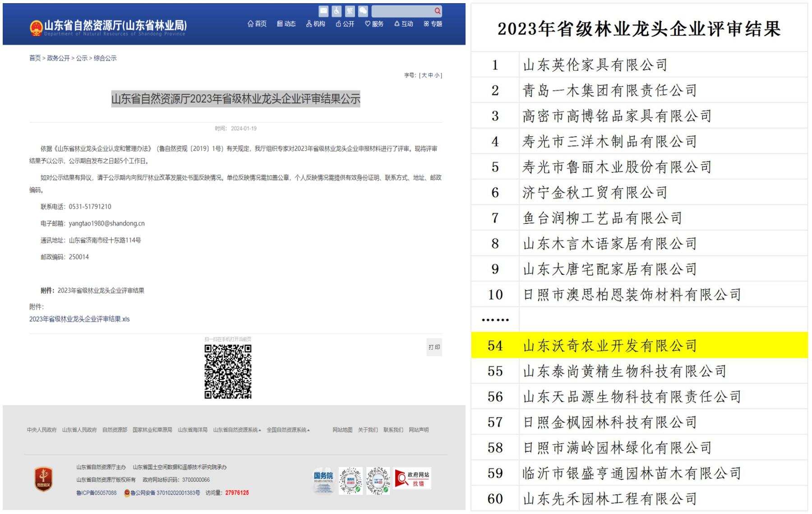Viewport: 812px width, 514px height.
Task: Click the page QR code image
Action: (228, 371)
